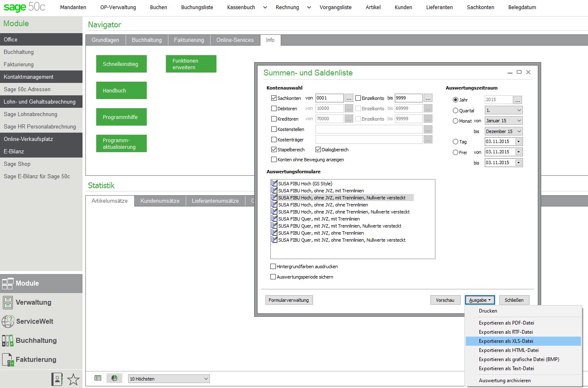
Task: Expand the Rechnung menu arrow
Action: pos(309,7)
